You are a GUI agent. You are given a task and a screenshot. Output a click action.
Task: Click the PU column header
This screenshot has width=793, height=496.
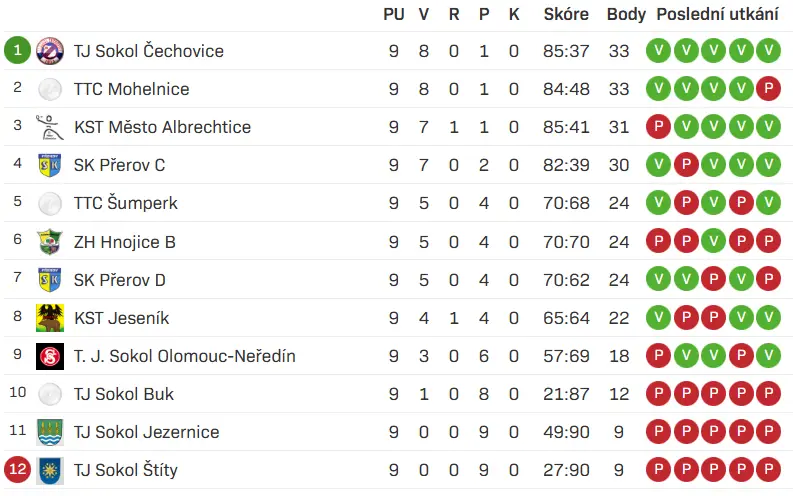[394, 15]
